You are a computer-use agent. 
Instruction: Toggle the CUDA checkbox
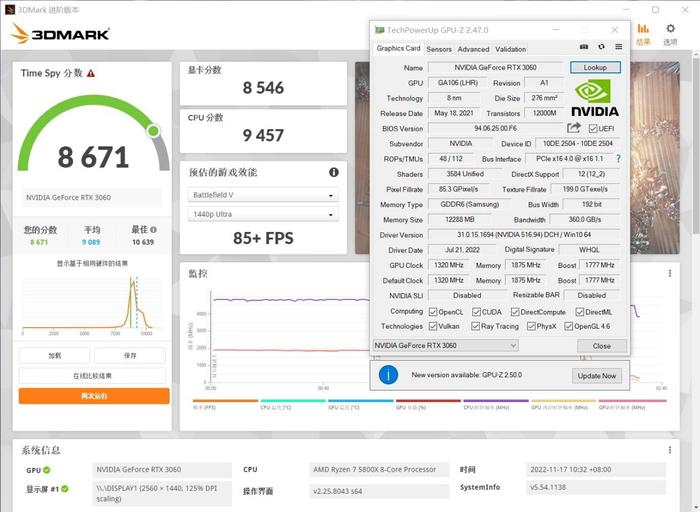[476, 312]
